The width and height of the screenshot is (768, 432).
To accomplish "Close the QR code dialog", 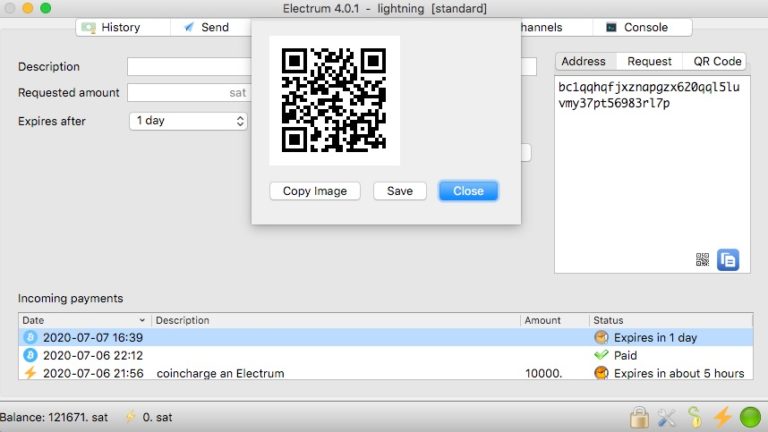I will click(x=468, y=191).
